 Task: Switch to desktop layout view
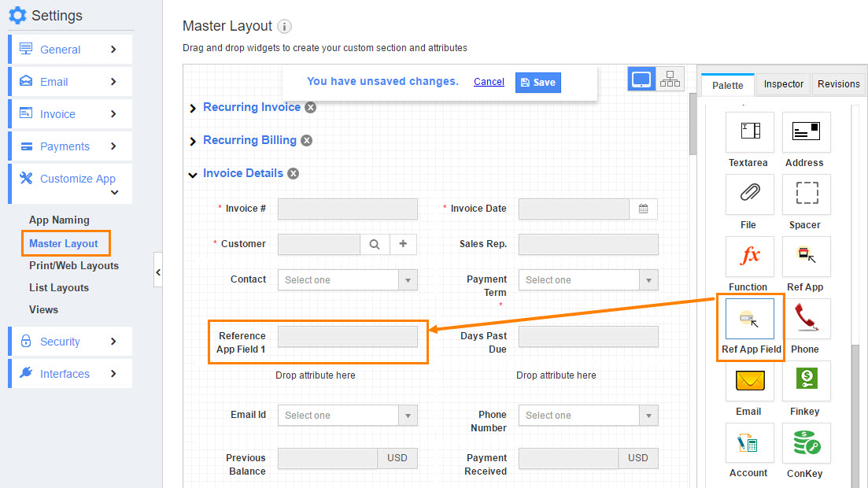pyautogui.click(x=641, y=79)
